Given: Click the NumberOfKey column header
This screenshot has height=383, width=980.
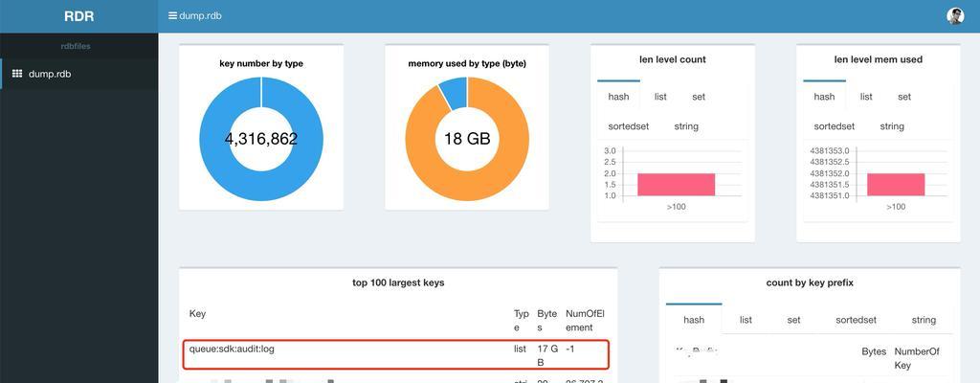Looking at the screenshot, I should click(916, 358).
